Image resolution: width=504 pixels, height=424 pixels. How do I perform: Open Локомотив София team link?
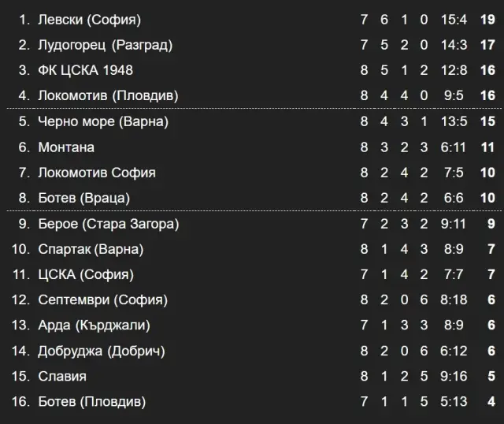pos(97,172)
